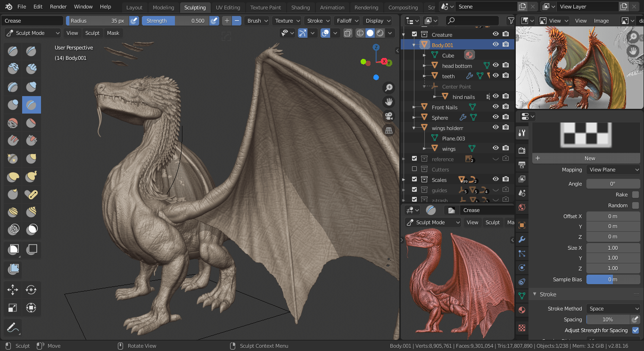Select the Move transform tool
The height and width of the screenshot is (351, 644).
pyautogui.click(x=13, y=290)
